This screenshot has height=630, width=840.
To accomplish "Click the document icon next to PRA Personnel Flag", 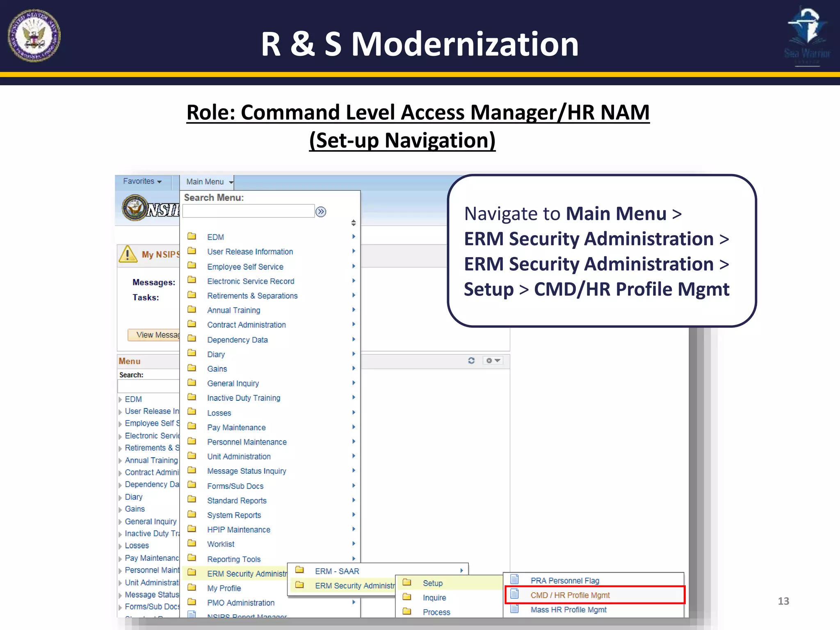I will click(515, 580).
